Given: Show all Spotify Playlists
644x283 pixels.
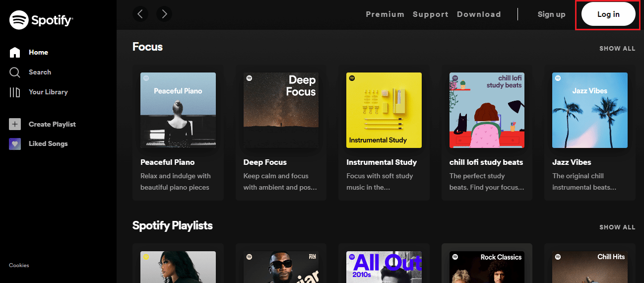Looking at the screenshot, I should tap(617, 227).
